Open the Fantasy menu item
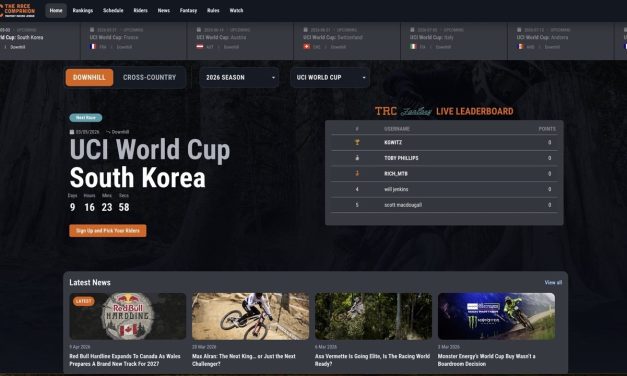 (x=188, y=10)
